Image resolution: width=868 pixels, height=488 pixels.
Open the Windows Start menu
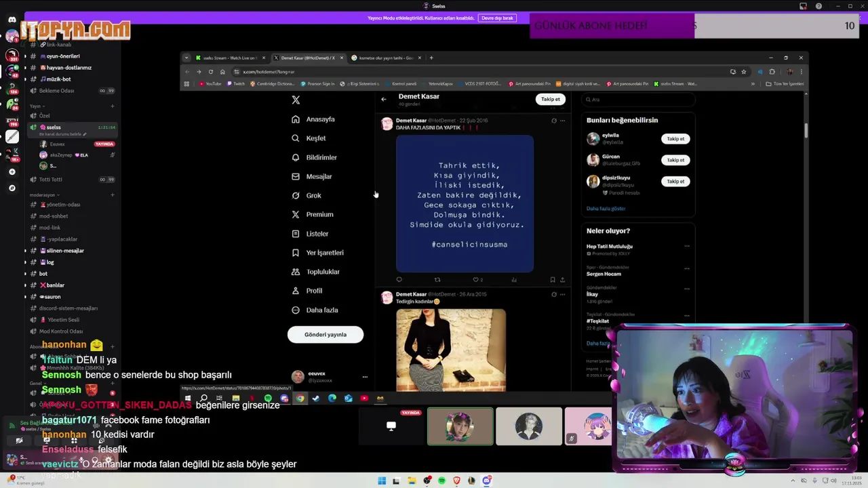tap(382, 481)
